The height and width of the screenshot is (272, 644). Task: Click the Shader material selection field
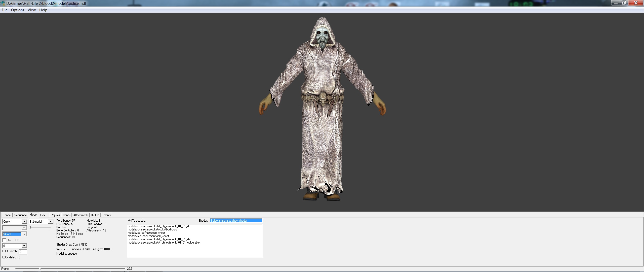[x=236, y=221]
